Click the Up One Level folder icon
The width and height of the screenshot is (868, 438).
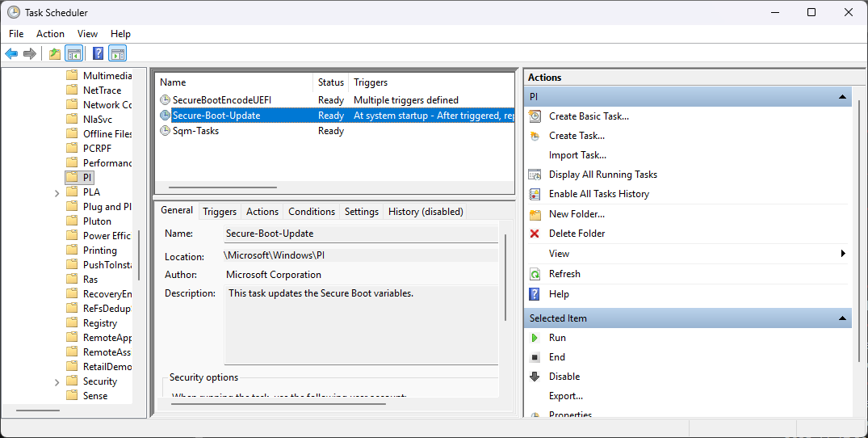[x=54, y=54]
